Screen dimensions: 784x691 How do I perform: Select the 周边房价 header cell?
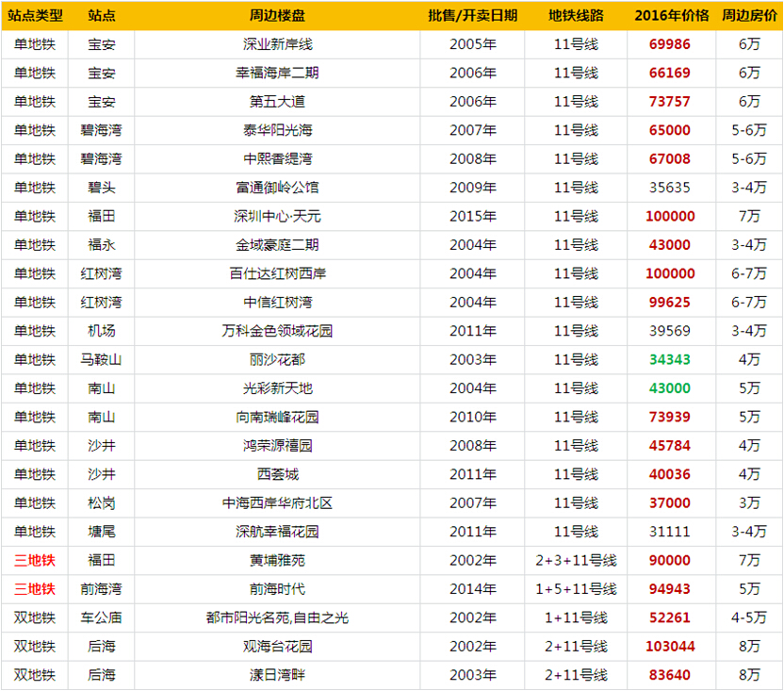(749, 16)
